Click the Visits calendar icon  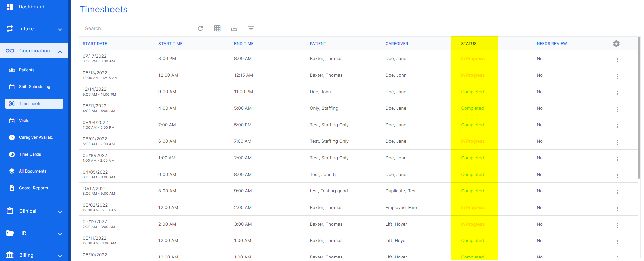pyautogui.click(x=12, y=121)
